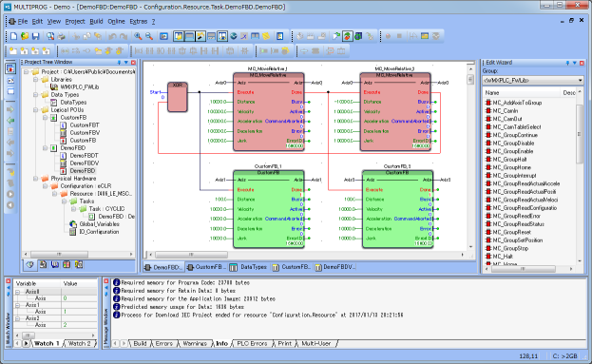Image resolution: width=592 pixels, height=364 pixels.
Task: Open Edit Wizard panel options dropdown arrow
Action: (575, 63)
